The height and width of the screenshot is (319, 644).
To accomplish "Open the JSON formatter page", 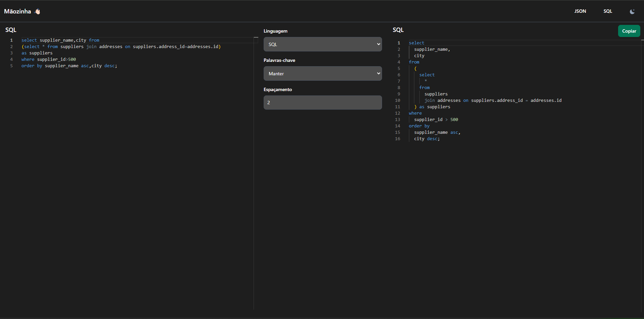I will tap(580, 11).
